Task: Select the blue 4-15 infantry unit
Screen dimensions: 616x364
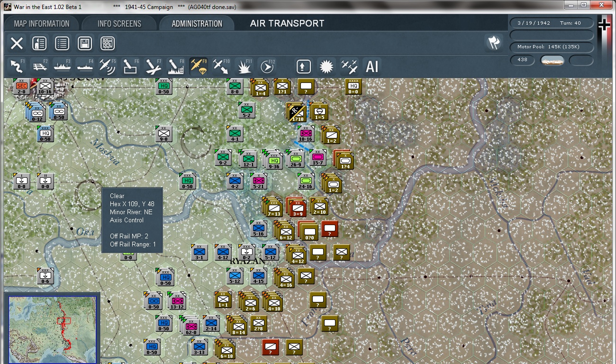Action: point(258,276)
